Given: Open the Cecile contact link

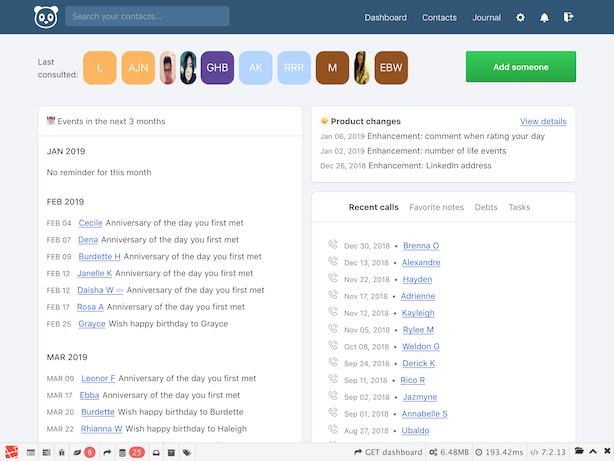Looking at the screenshot, I should pos(90,223).
